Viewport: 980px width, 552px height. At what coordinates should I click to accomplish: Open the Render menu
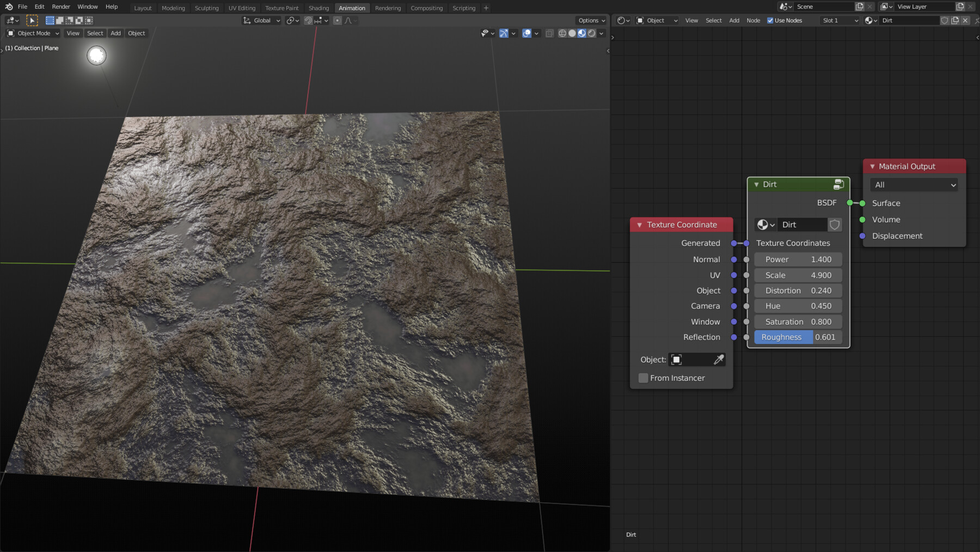(60, 7)
